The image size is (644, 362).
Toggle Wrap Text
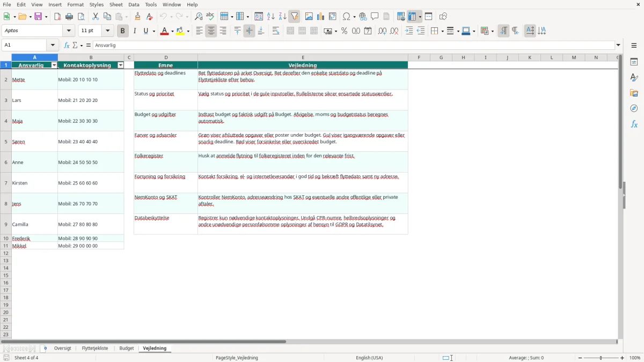[x=276, y=31]
